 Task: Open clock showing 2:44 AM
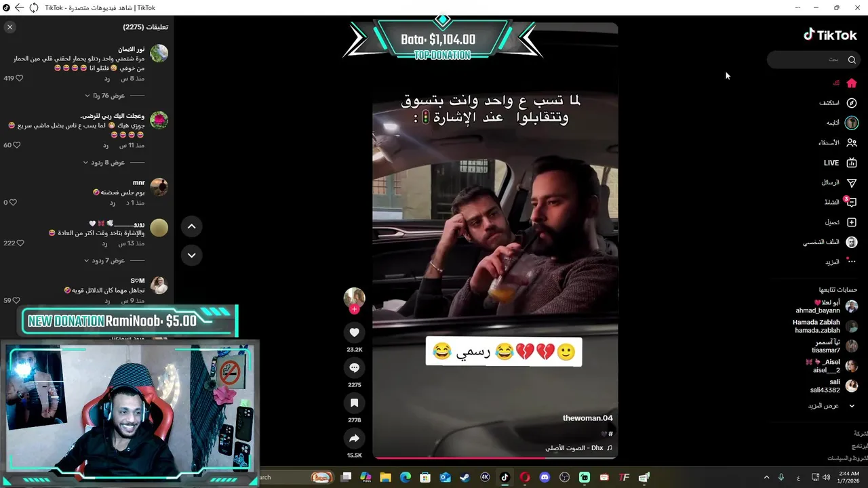848,477
